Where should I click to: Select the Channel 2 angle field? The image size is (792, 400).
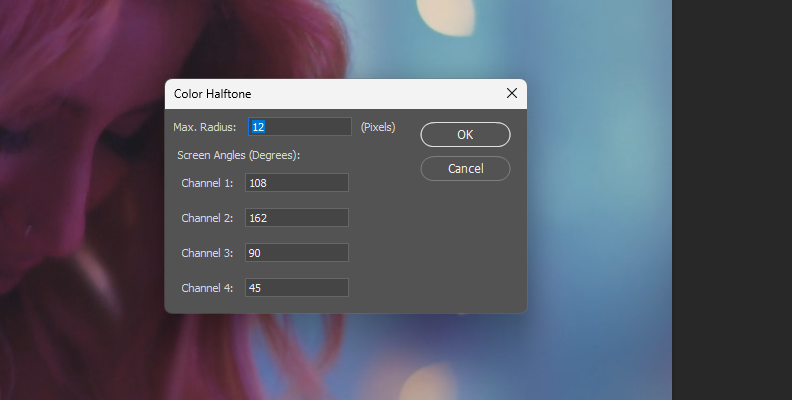tap(297, 218)
